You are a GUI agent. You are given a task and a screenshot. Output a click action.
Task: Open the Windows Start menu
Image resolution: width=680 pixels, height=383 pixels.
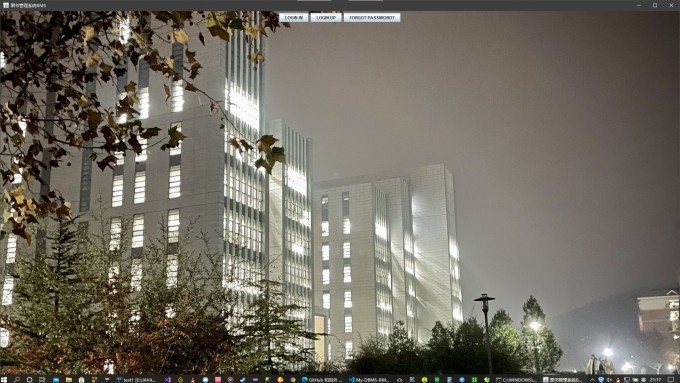4,380
